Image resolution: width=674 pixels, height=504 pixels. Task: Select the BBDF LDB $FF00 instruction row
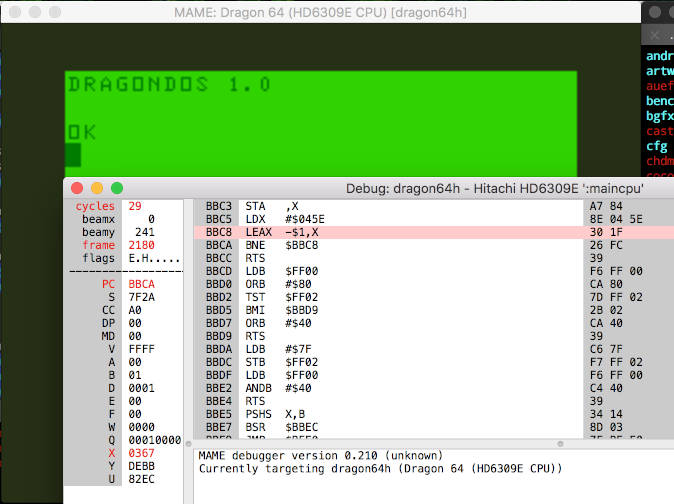pos(434,375)
